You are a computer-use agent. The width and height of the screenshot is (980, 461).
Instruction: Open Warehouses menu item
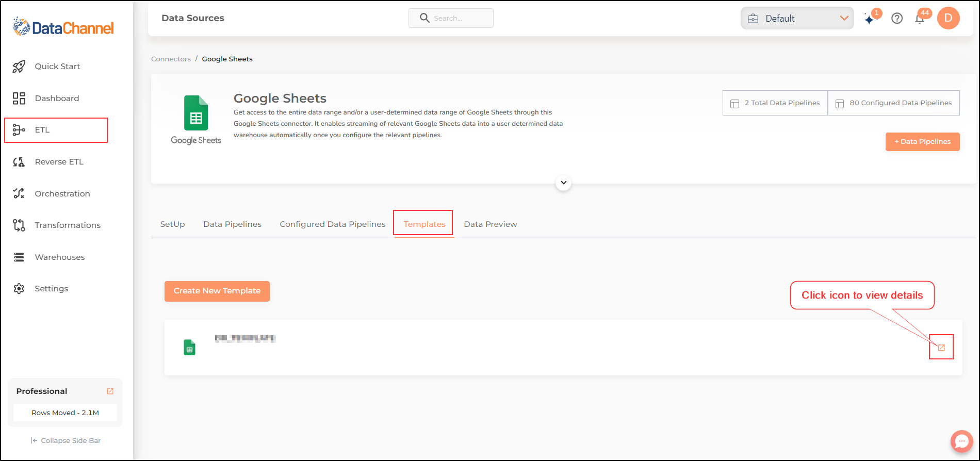click(60, 257)
